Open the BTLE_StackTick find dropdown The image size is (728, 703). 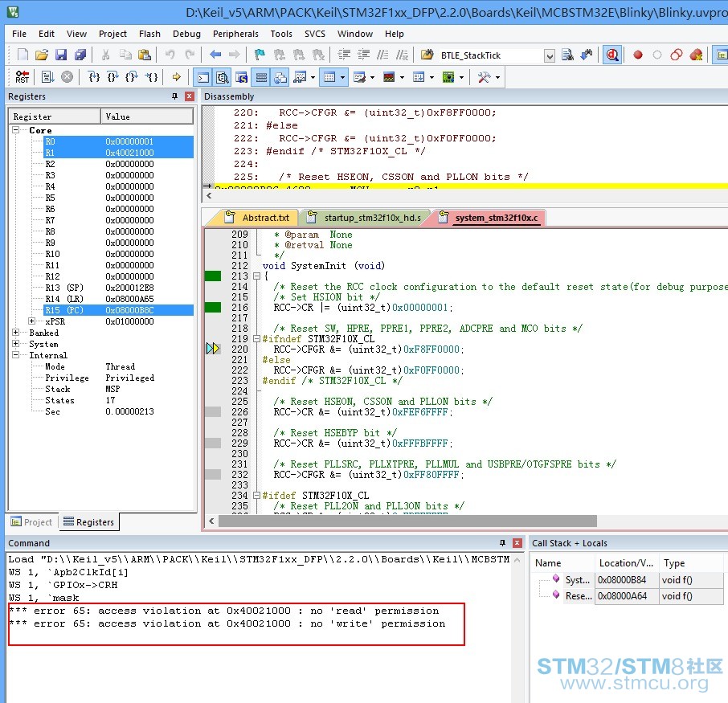[550, 55]
